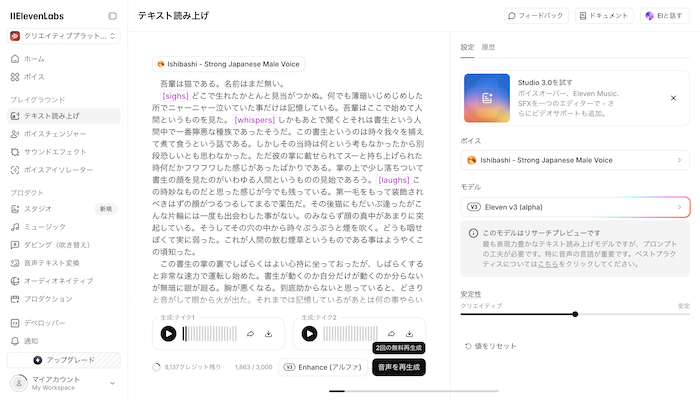Collapse the sidebar using the panel icon
This screenshot has height=400, width=700.
(x=112, y=16)
